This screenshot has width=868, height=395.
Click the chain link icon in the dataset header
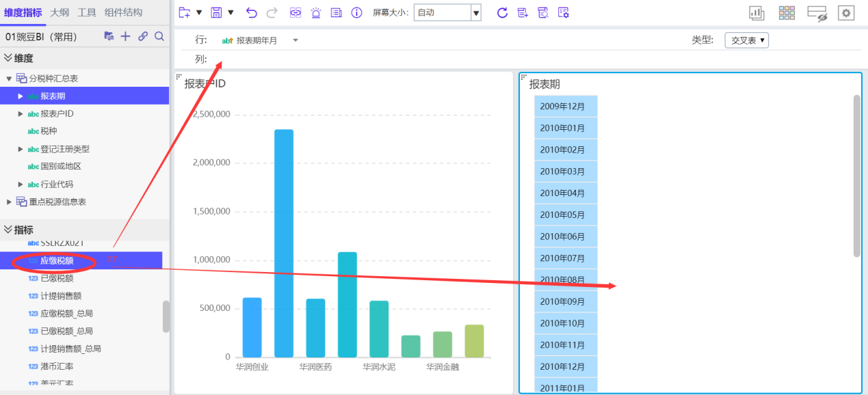pos(142,36)
